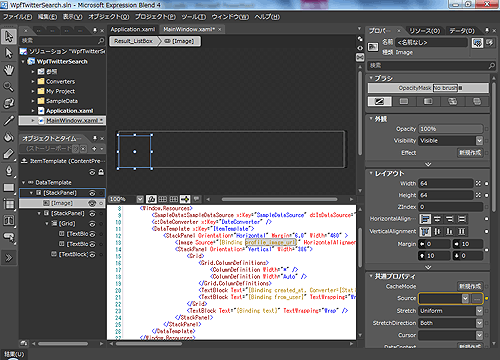Open the Source dropdown arrow
This screenshot has height=360, width=500.
465,298
